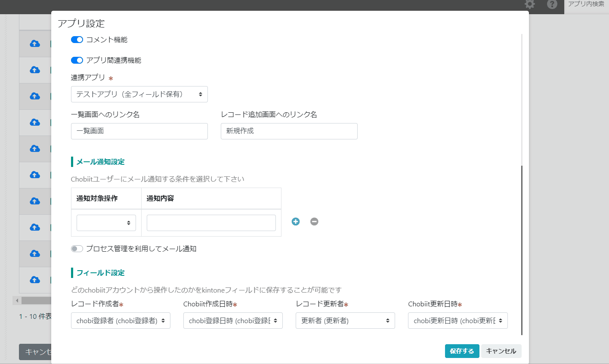Open the help question mark icon
Viewport: 609px width, 364px height.
tap(552, 4)
